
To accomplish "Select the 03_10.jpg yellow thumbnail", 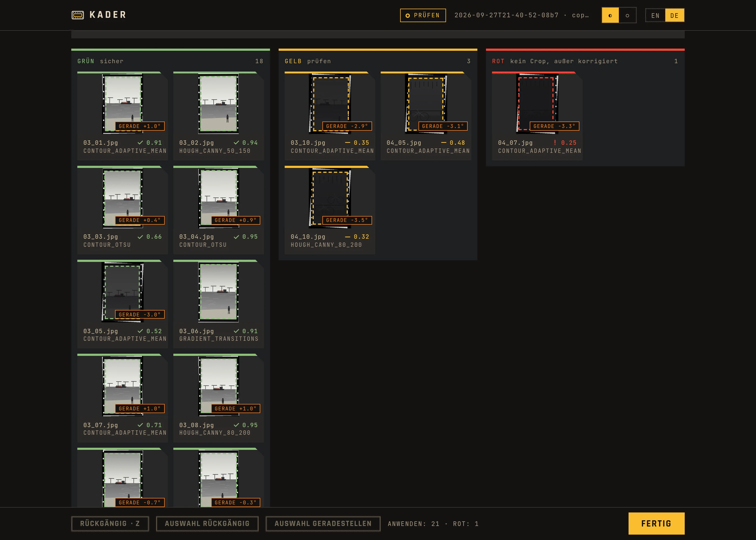I will 330,104.
